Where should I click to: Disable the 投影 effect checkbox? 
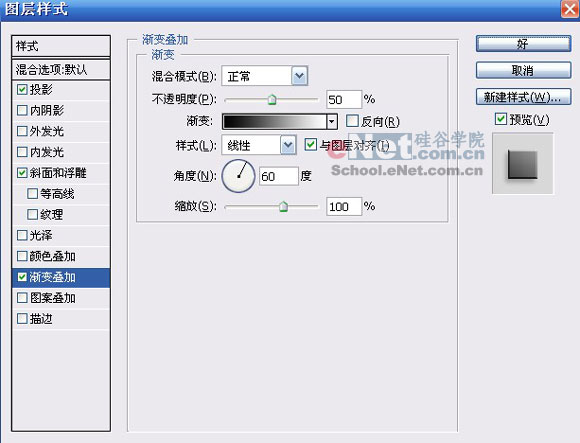(x=22, y=89)
